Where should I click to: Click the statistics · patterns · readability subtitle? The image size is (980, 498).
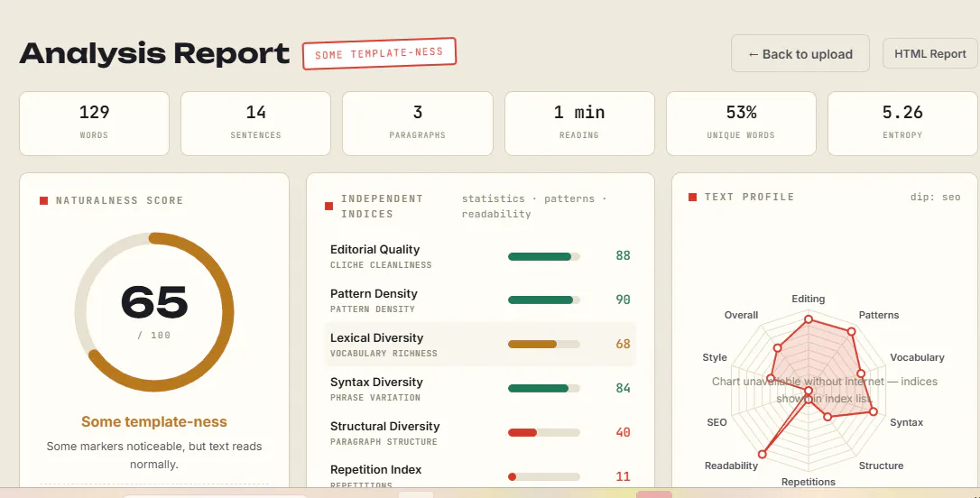534,207
